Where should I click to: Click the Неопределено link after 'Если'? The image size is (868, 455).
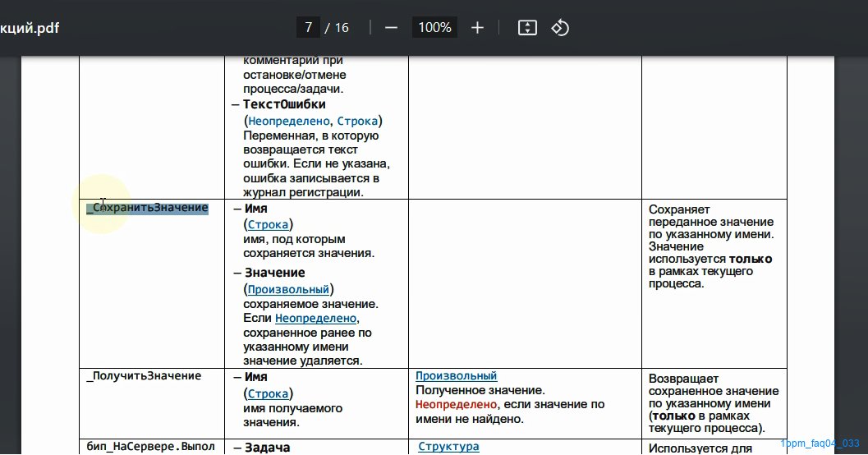(x=315, y=319)
